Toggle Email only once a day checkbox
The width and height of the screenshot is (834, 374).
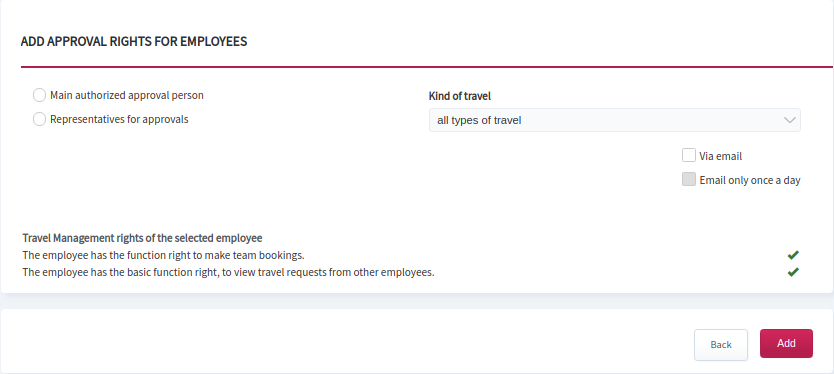tap(689, 179)
